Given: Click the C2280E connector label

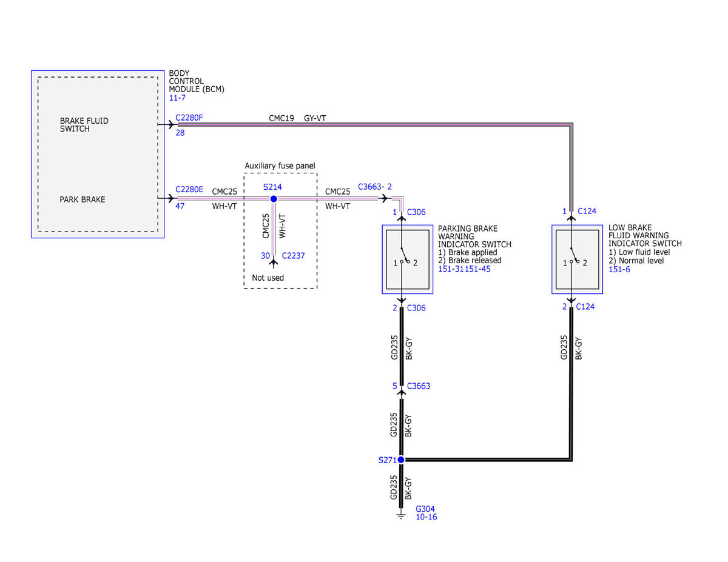Looking at the screenshot, I should pos(189,190).
